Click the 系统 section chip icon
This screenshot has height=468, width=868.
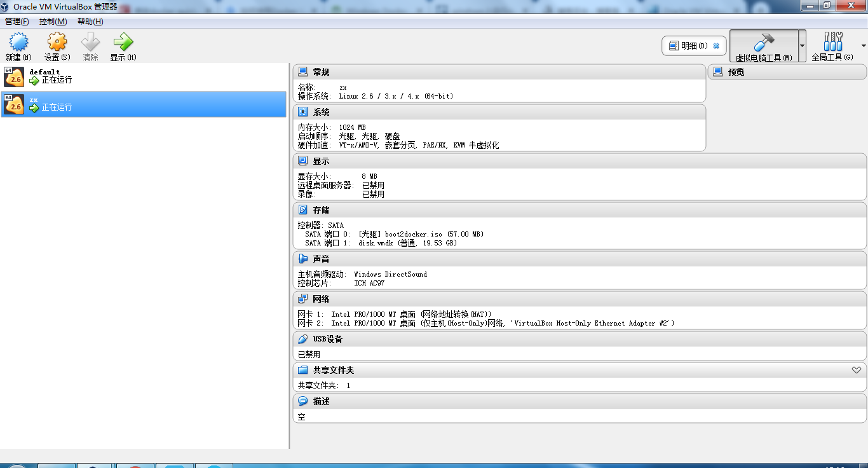[303, 112]
